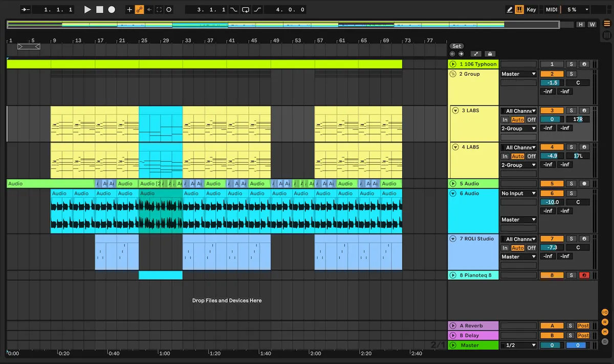Screen dimensions: 614x364
Task: Collapse the 4 LABS track
Action: click(456, 147)
